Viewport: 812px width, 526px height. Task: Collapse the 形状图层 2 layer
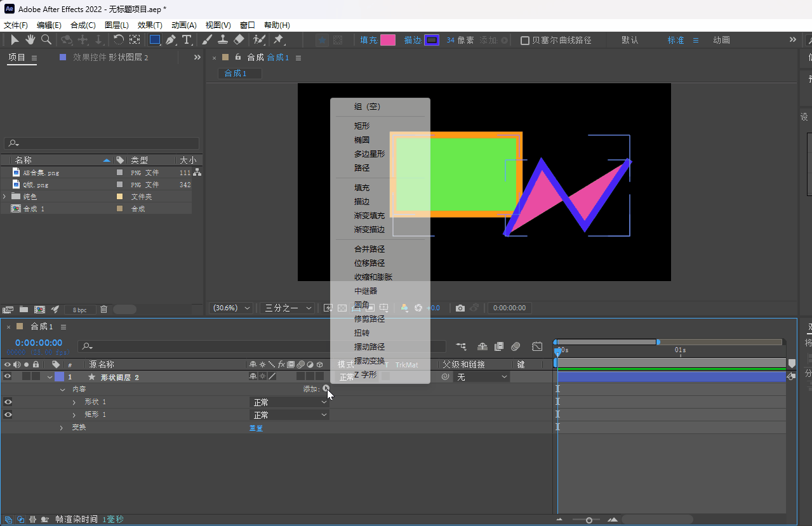point(50,378)
